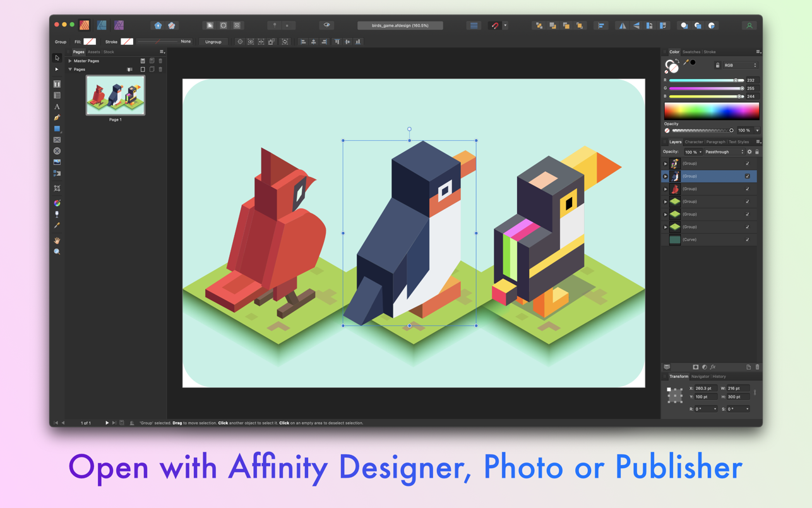Toggle visibility of the toucan (Group) layer
Image resolution: width=812 pixels, height=508 pixels.
pyautogui.click(x=748, y=164)
